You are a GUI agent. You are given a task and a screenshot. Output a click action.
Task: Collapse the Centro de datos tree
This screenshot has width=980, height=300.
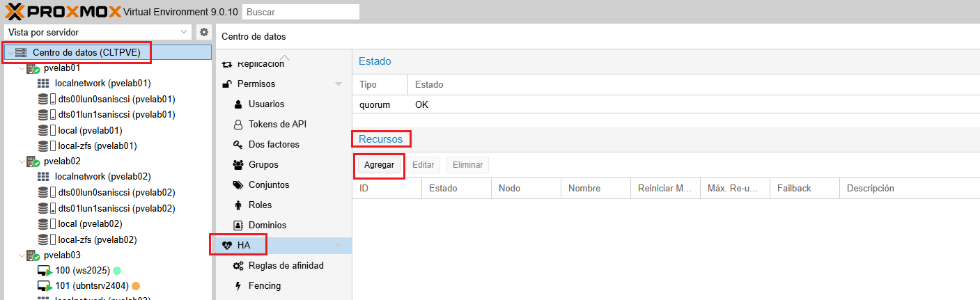click(x=10, y=52)
